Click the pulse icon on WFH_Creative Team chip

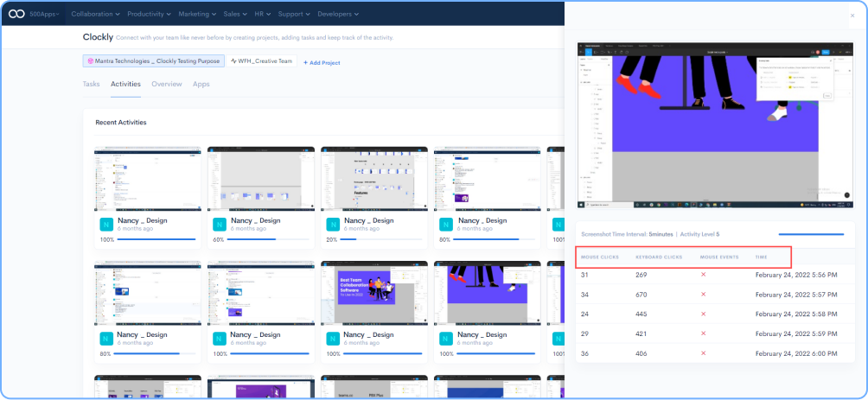[234, 61]
